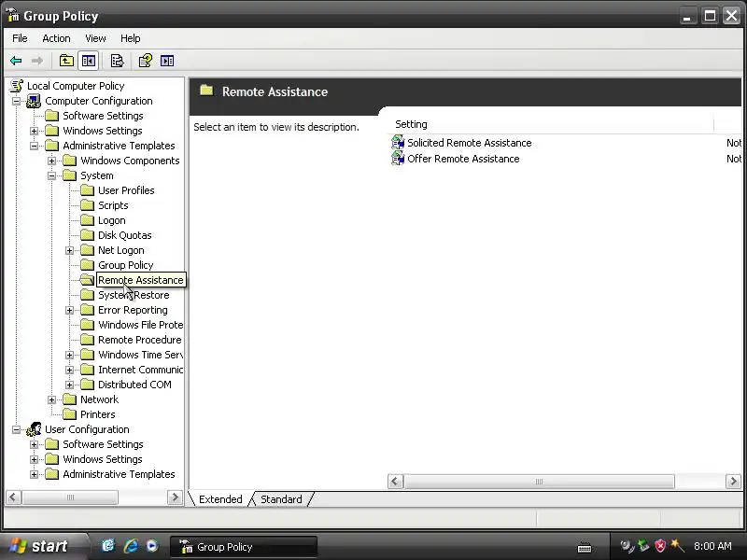This screenshot has height=560, width=747.
Task: Open the Windows Media Player quick launch icon
Action: (x=152, y=546)
